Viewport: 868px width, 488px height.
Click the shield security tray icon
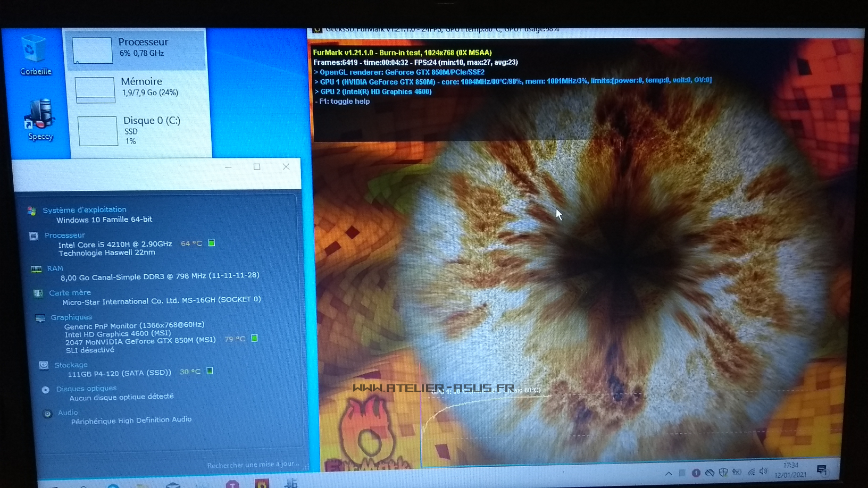pyautogui.click(x=723, y=472)
